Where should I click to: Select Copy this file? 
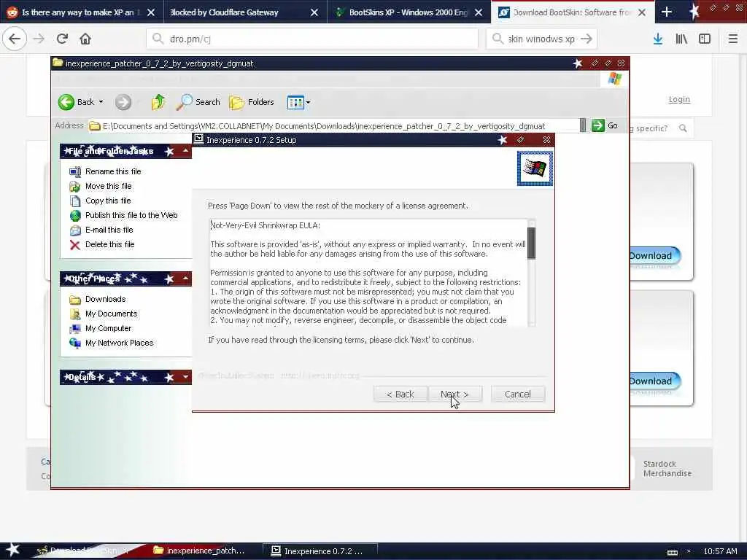point(108,201)
